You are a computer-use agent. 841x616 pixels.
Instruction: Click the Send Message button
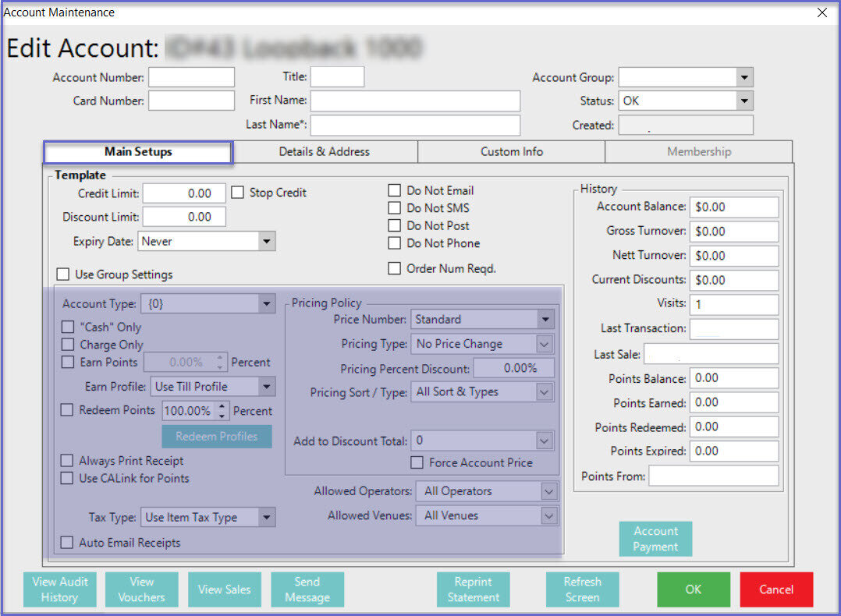coord(307,589)
